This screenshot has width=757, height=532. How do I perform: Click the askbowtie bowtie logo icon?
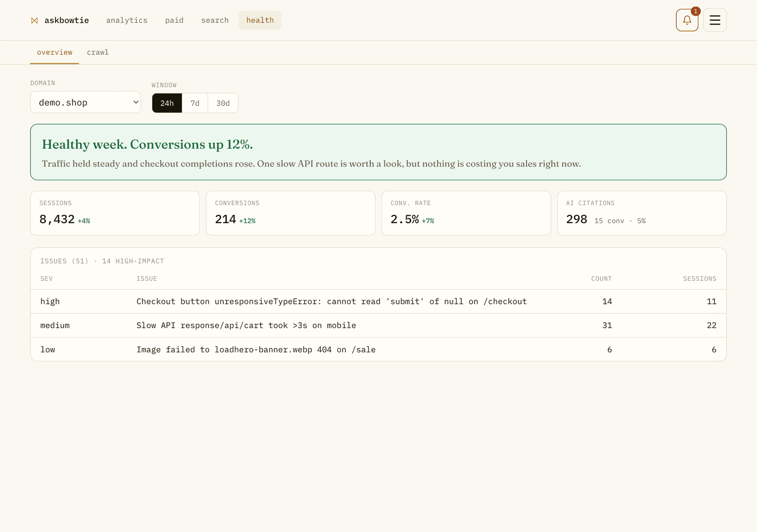[34, 20]
